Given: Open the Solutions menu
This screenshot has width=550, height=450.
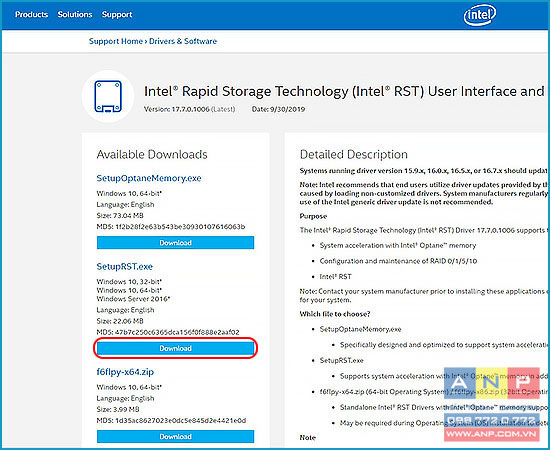Looking at the screenshot, I should (x=75, y=14).
